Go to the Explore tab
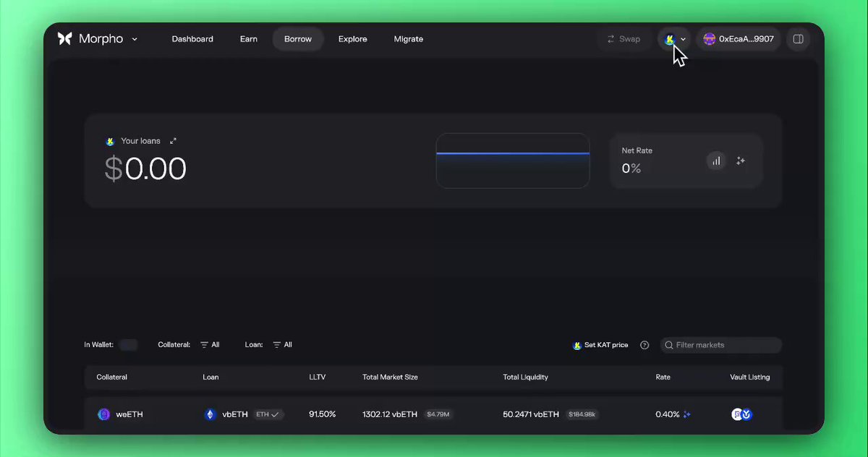This screenshot has height=457, width=868. 353,39
